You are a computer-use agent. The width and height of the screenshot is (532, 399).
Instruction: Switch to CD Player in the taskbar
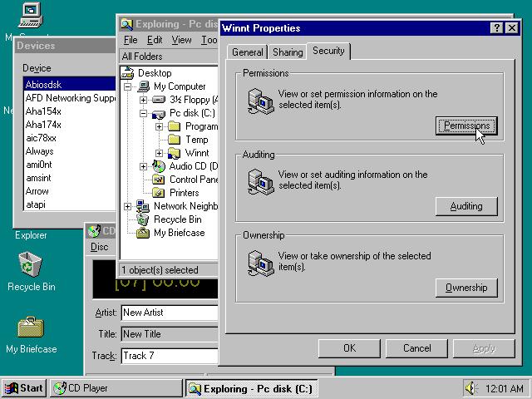[116, 388]
